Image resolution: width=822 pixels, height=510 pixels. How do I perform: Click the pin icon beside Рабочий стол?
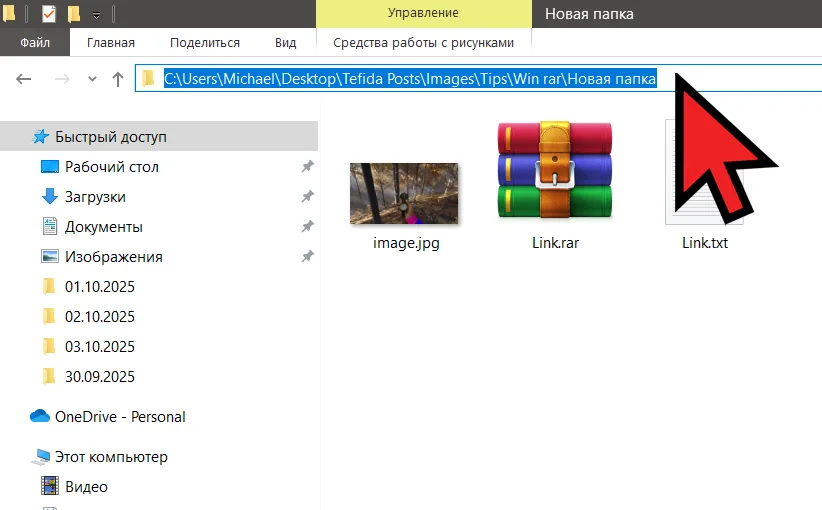coord(307,167)
